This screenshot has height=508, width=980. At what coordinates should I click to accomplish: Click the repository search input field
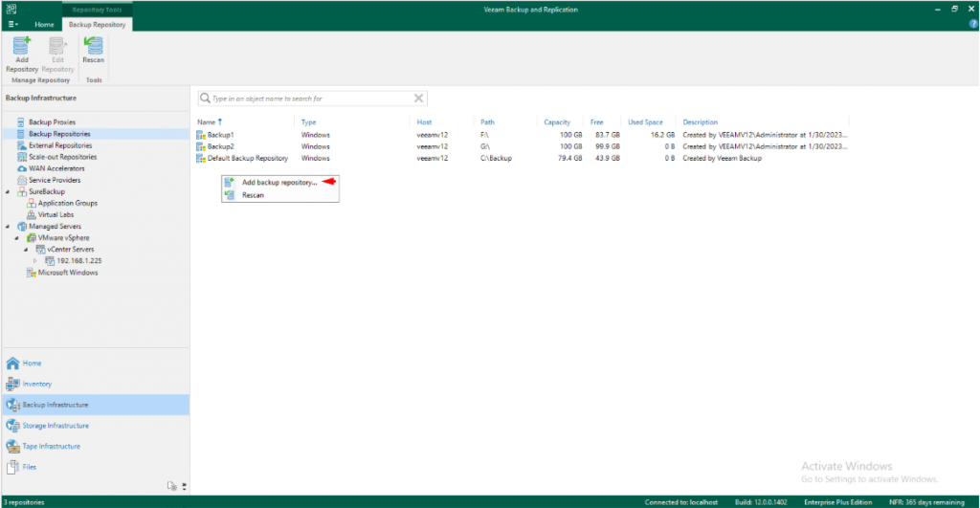click(306, 98)
